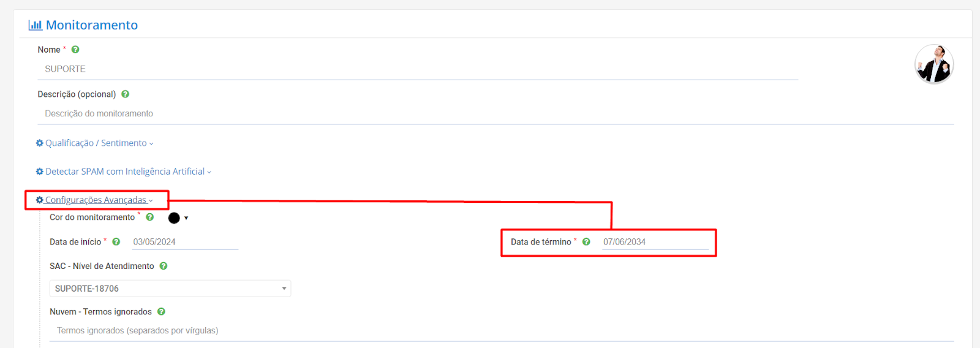This screenshot has height=348, width=980.
Task: Click gear icon before Detectar SPAM
Action: (x=40, y=172)
